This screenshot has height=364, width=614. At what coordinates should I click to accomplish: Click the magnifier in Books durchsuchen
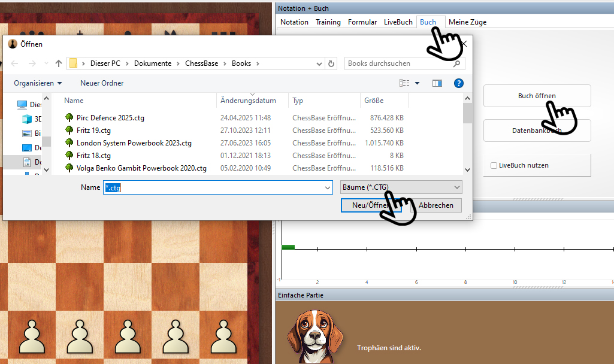(456, 63)
